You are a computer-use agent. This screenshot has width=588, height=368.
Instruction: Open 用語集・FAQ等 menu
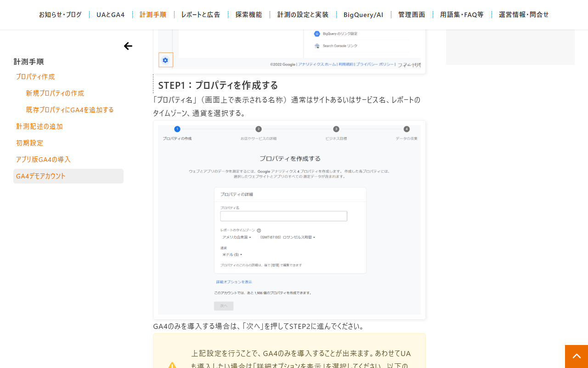[x=462, y=15]
